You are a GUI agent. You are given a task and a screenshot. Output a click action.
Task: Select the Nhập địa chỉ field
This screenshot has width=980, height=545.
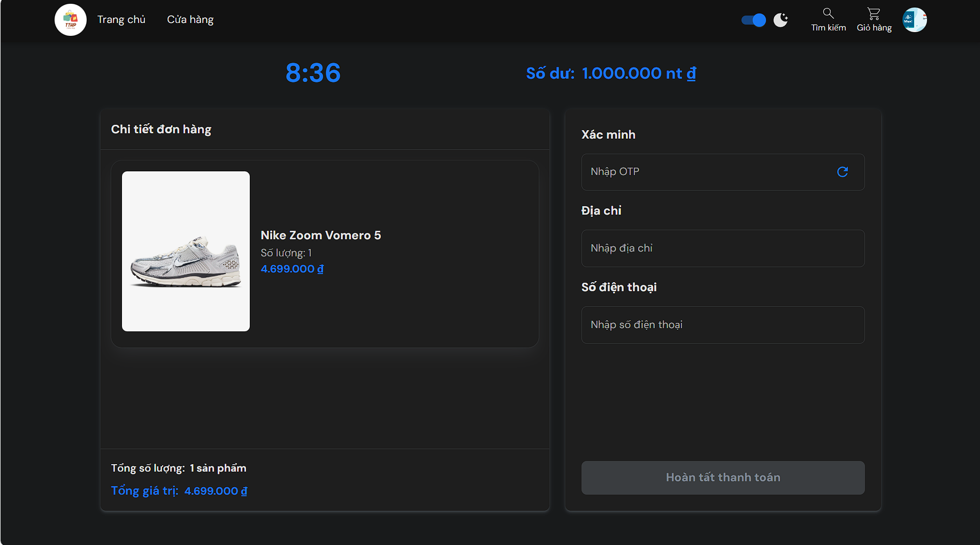[x=723, y=248]
